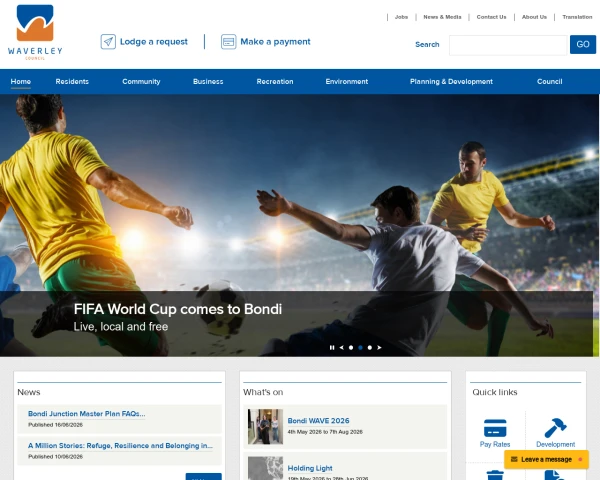The height and width of the screenshot is (480, 600).
Task: Click the Bondi WAVE 2026 thumbnail
Action: [x=265, y=426]
